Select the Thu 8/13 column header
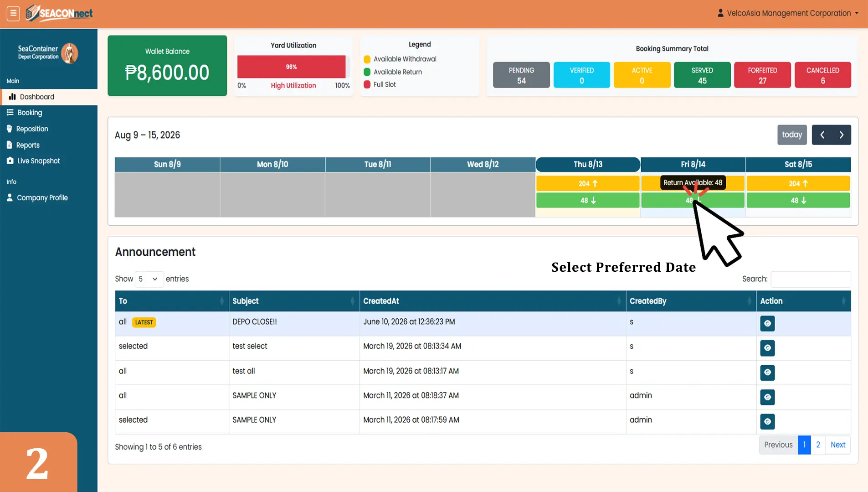This screenshot has height=492, width=868. pyautogui.click(x=588, y=164)
